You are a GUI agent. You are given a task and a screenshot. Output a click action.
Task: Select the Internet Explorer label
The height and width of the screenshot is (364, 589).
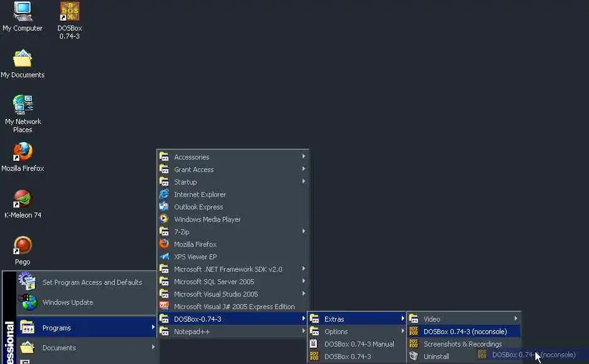click(200, 194)
